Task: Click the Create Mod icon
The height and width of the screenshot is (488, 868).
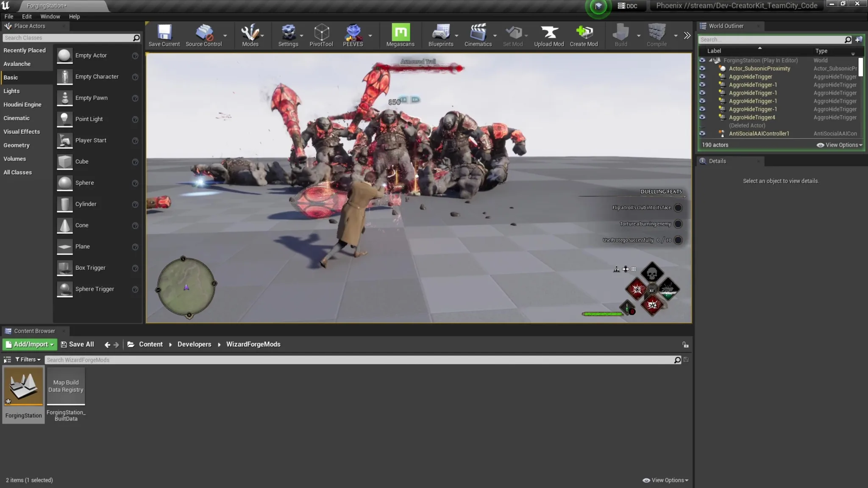Action: (584, 36)
